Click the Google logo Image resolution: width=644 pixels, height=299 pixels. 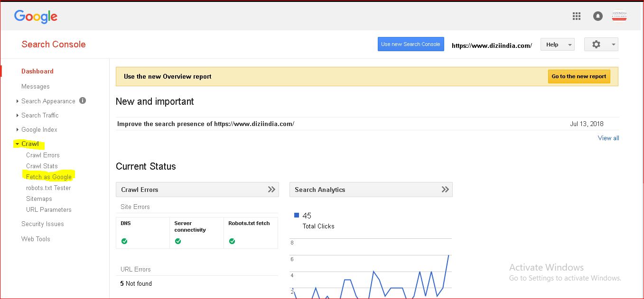(x=36, y=17)
